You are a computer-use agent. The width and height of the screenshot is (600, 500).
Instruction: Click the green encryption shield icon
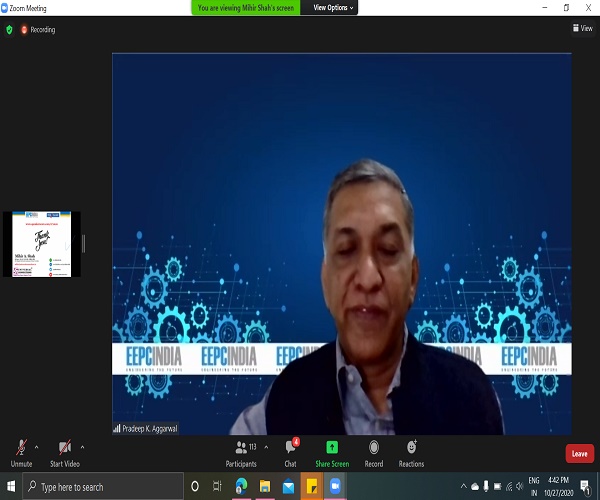tap(9, 29)
